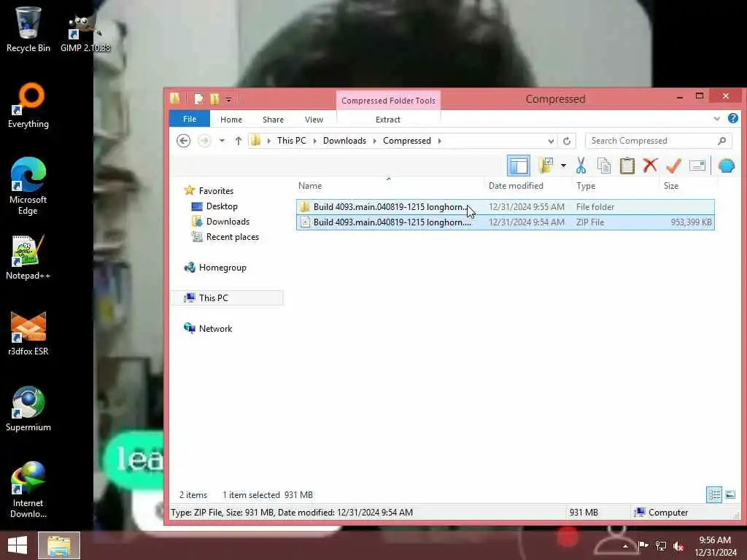747x560 pixels.
Task: Go up one folder level
Action: point(239,141)
